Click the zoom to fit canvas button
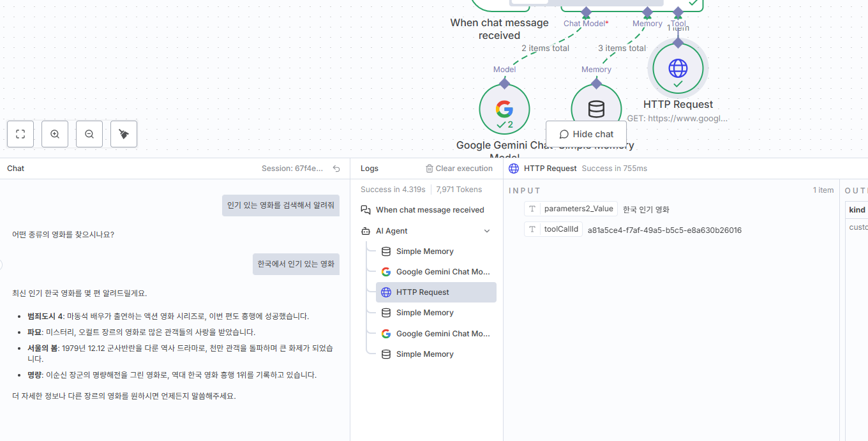This screenshot has width=868, height=441. [20, 134]
